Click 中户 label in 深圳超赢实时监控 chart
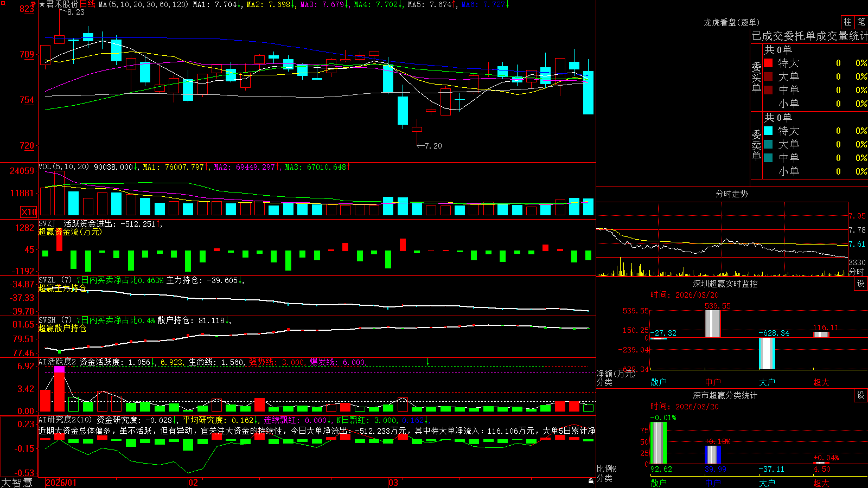 713,382
